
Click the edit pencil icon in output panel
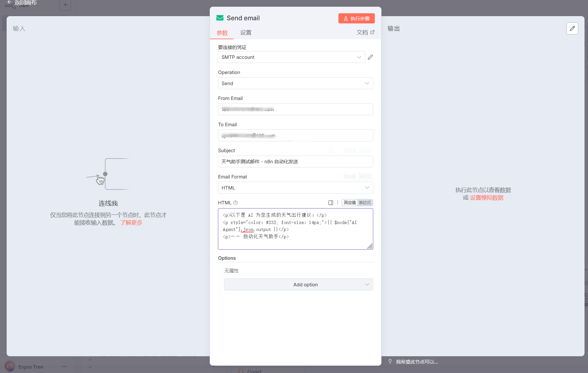[x=572, y=28]
